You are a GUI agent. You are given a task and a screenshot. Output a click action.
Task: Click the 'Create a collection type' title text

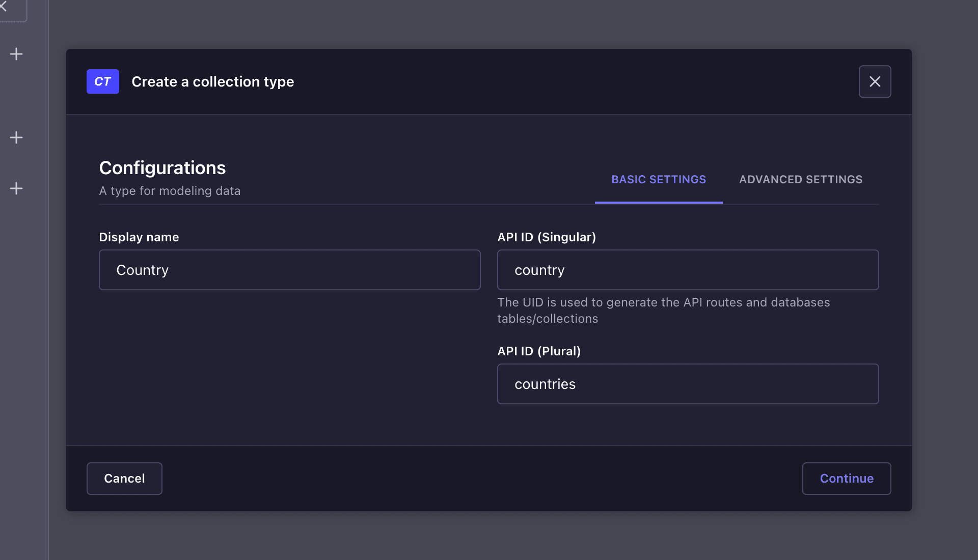pyautogui.click(x=212, y=81)
